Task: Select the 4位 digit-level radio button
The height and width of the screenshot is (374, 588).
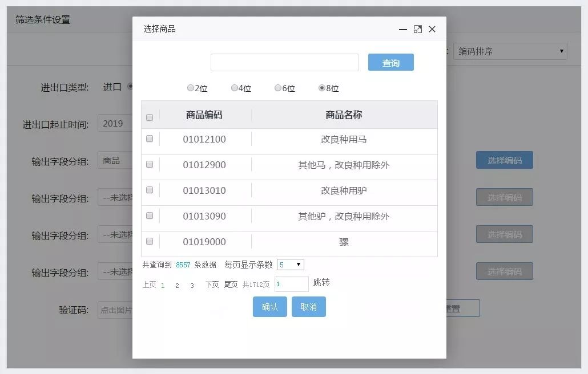Action: (x=235, y=88)
